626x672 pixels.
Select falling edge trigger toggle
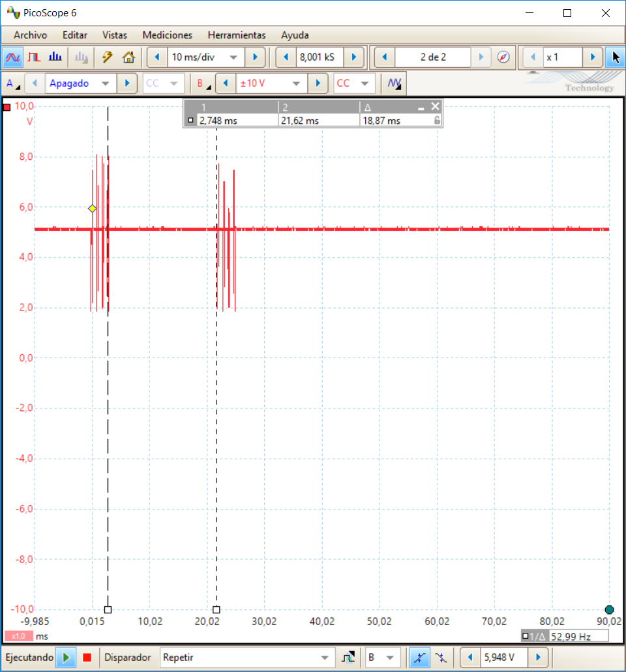[x=440, y=657]
